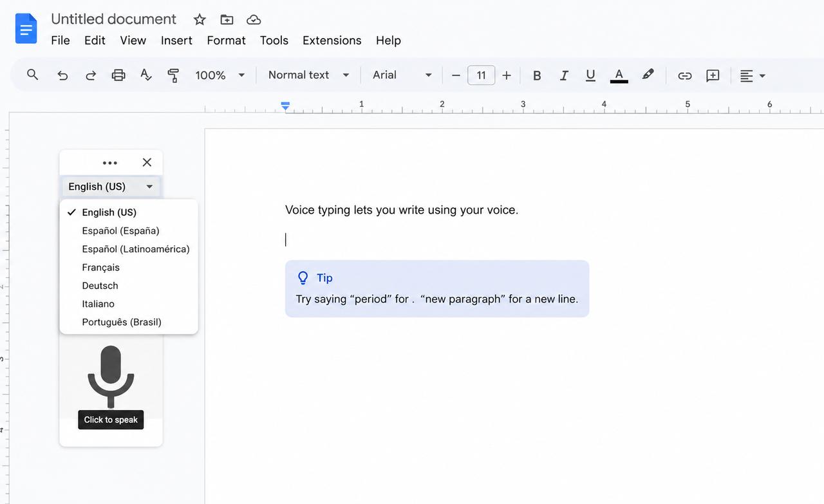Screen dimensions: 824x504
Task: Toggle underline formatting
Action: pyautogui.click(x=590, y=75)
